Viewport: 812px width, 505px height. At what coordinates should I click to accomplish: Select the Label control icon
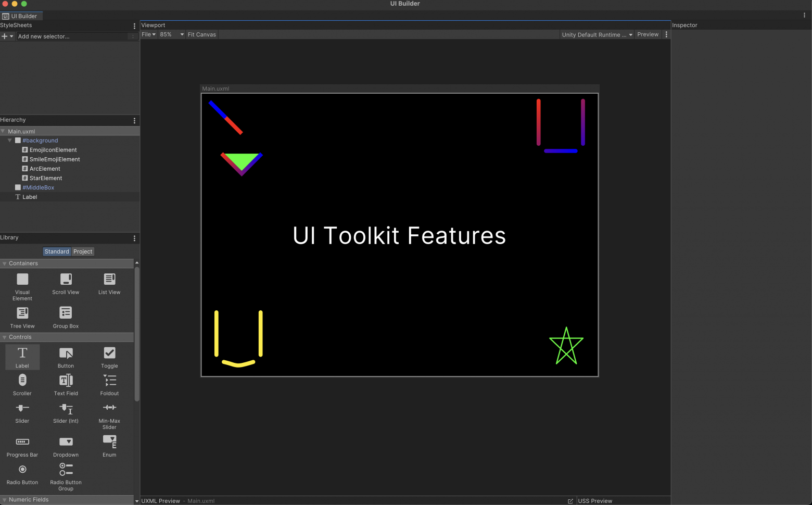pyautogui.click(x=22, y=353)
